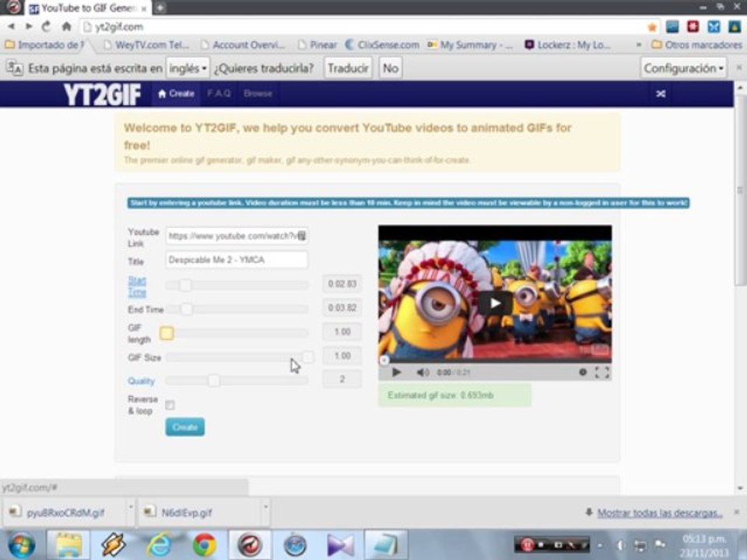Screen dimensions: 747x560
Task: Click the red swirl browser taskbar icon
Action: (x=250, y=544)
